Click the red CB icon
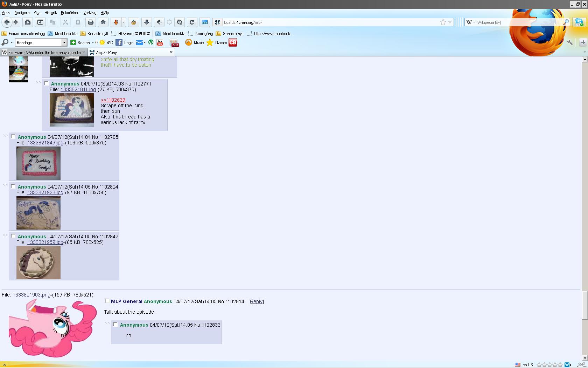The width and height of the screenshot is (588, 368). pyautogui.click(x=233, y=42)
